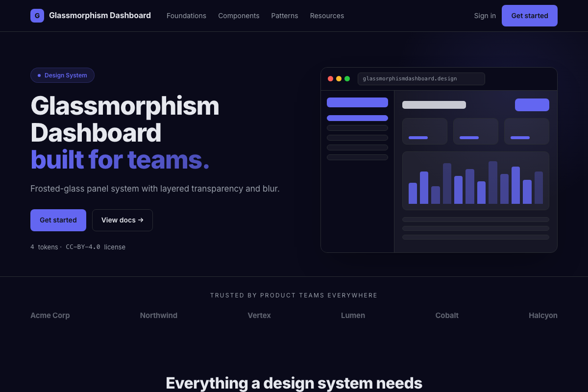The height and width of the screenshot is (392, 588).
Task: Click the G logo icon in the navbar
Action: tap(37, 16)
